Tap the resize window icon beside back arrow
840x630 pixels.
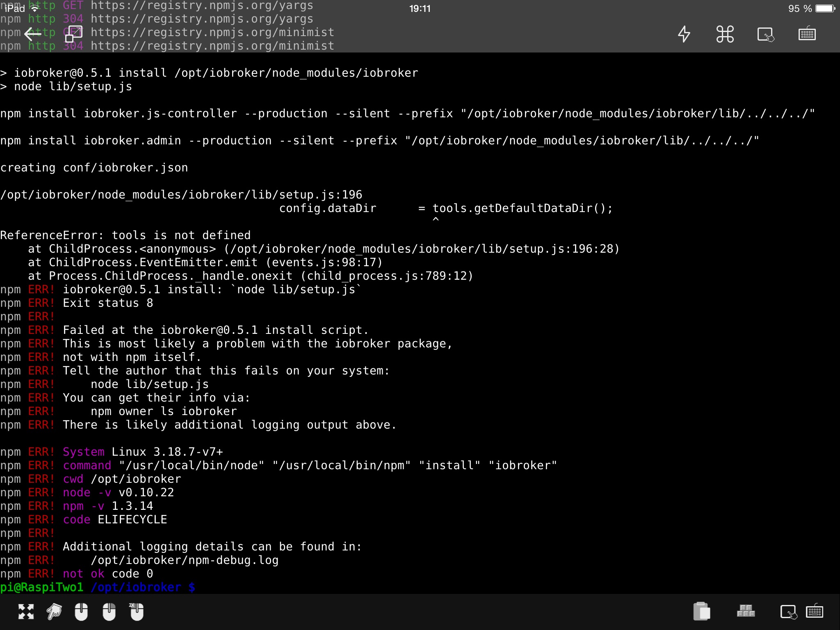pyautogui.click(x=74, y=34)
